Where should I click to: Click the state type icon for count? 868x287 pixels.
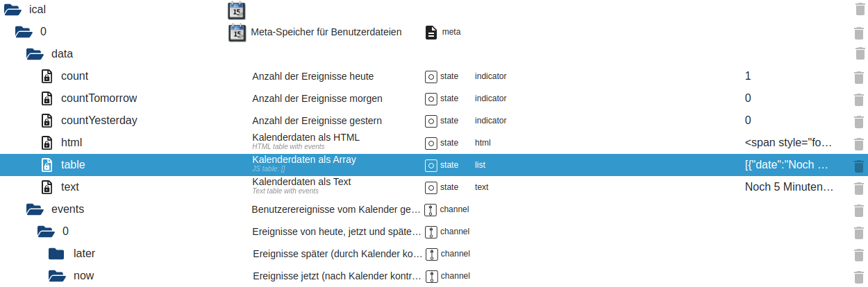[x=431, y=76]
